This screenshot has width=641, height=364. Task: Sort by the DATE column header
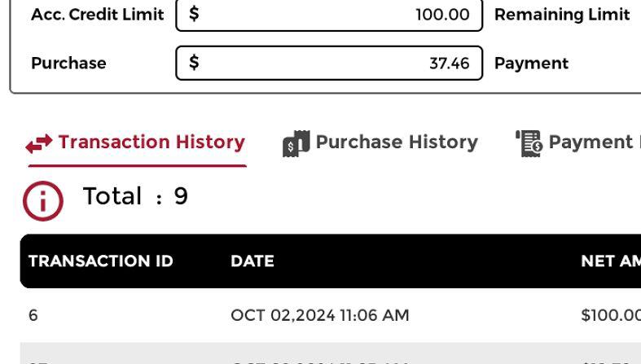pyautogui.click(x=252, y=261)
